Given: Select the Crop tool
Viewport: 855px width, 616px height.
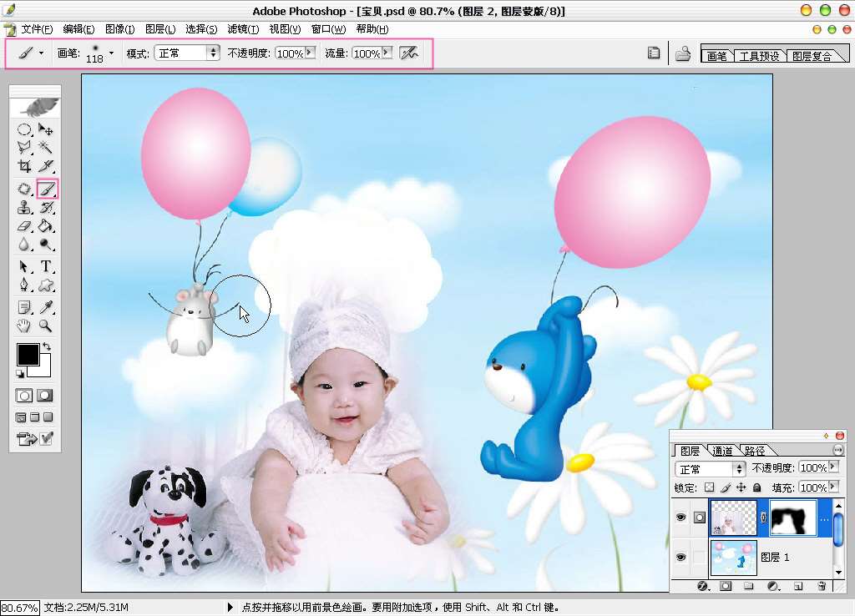Looking at the screenshot, I should coord(25,167).
